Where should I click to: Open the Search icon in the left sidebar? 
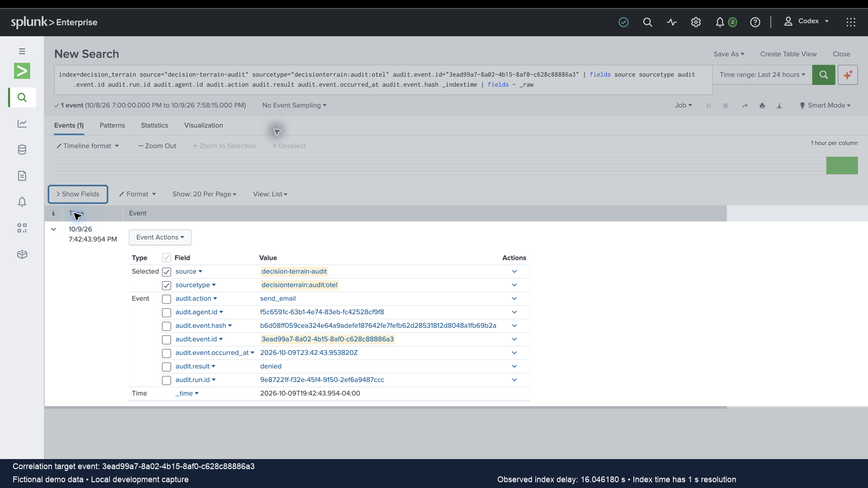click(x=22, y=98)
